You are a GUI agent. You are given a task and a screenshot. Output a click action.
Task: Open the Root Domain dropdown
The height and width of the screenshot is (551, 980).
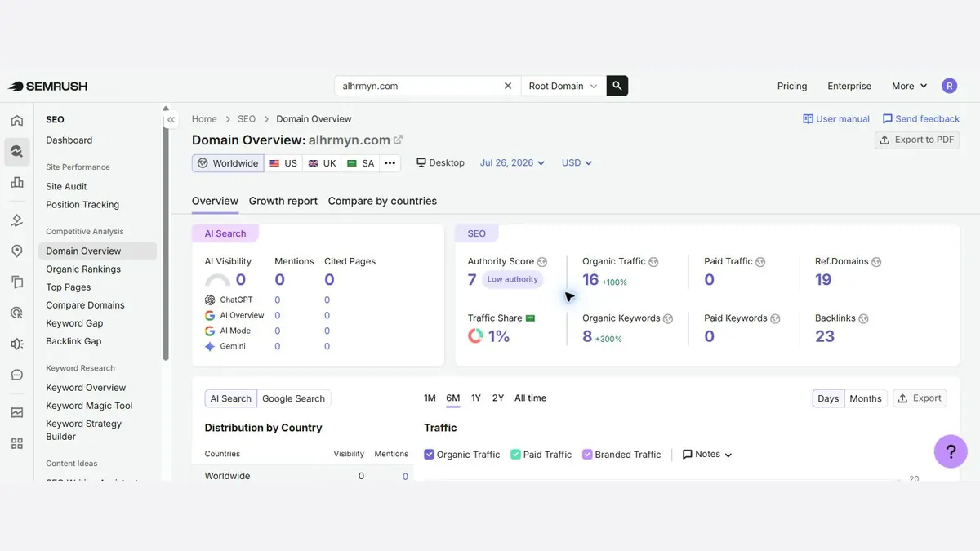(x=563, y=86)
